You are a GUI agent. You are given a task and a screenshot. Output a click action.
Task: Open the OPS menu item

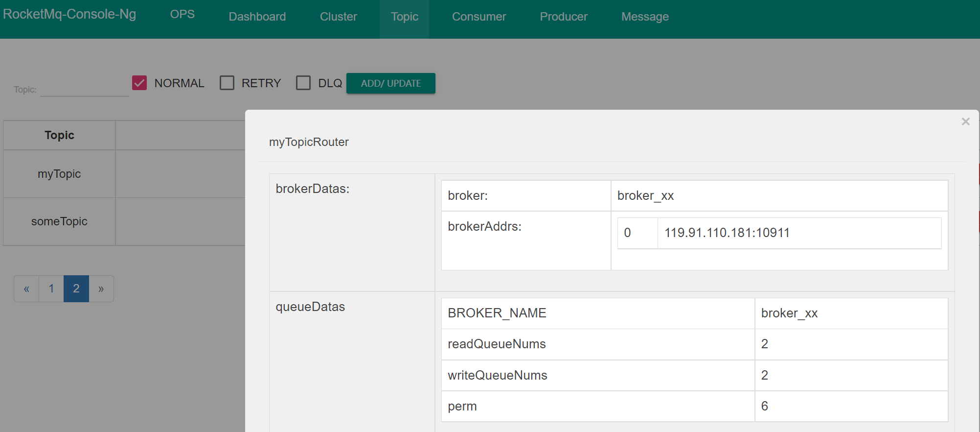(x=182, y=15)
